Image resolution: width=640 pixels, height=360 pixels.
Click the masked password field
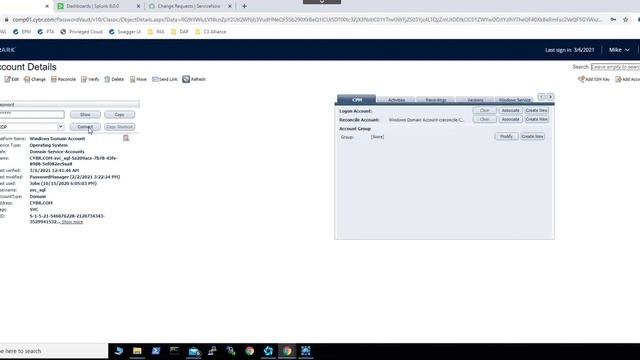point(31,114)
